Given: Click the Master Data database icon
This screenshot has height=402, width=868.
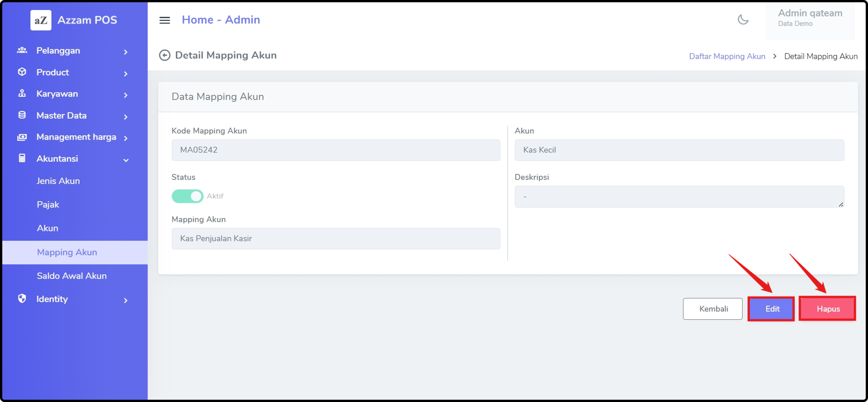Looking at the screenshot, I should point(22,115).
